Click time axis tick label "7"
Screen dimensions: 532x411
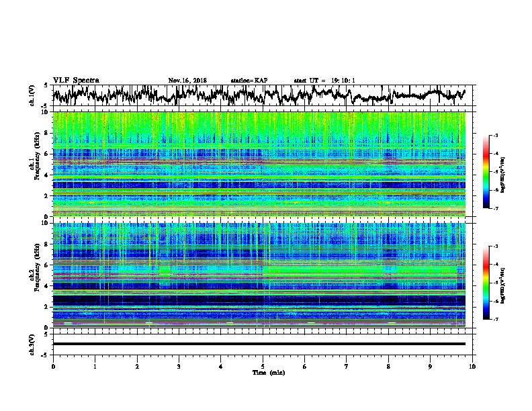[x=347, y=367]
